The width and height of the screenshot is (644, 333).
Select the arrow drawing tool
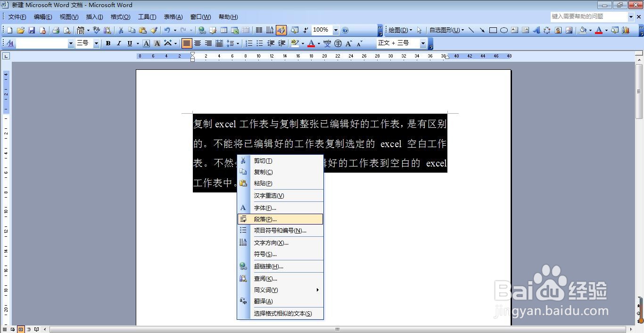(482, 30)
